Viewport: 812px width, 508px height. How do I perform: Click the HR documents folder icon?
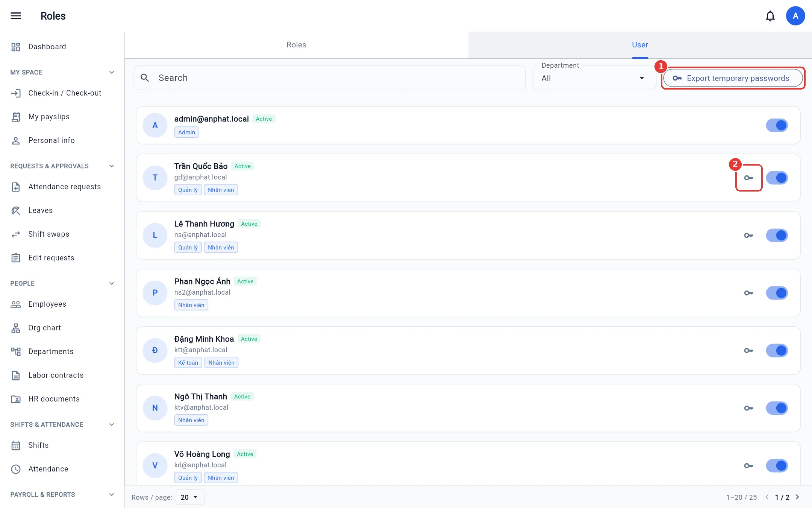[16, 399]
